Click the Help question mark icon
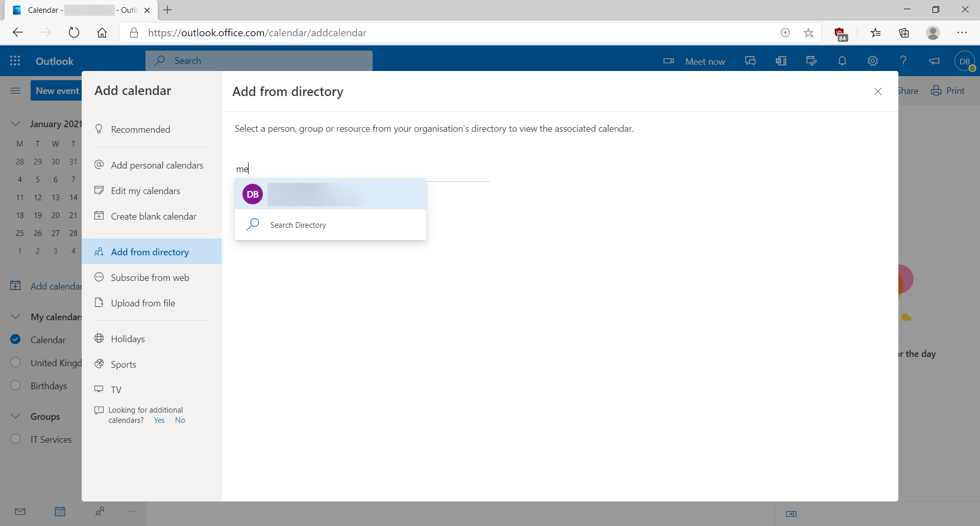 (x=903, y=61)
